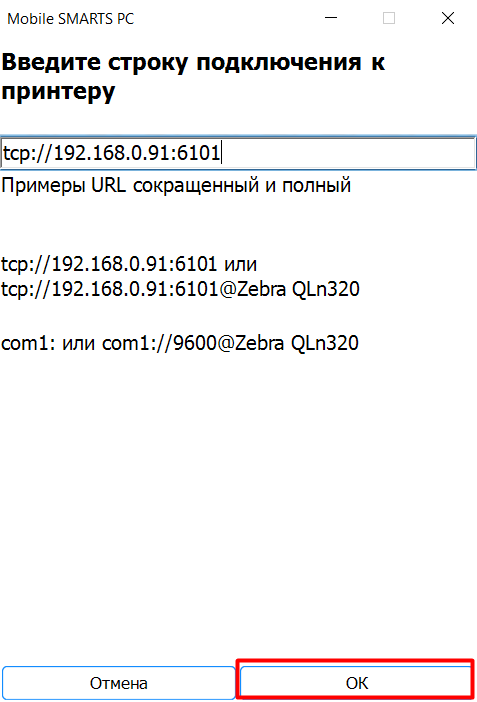Place cursor on tcp prefix in input field
Viewport: 477px width, 702px height.
pyautogui.click(x=15, y=154)
